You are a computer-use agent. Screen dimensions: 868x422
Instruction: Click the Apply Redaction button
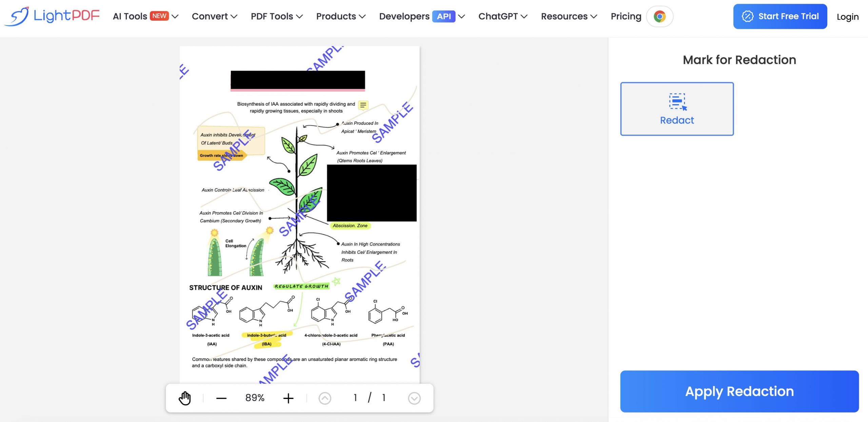739,391
